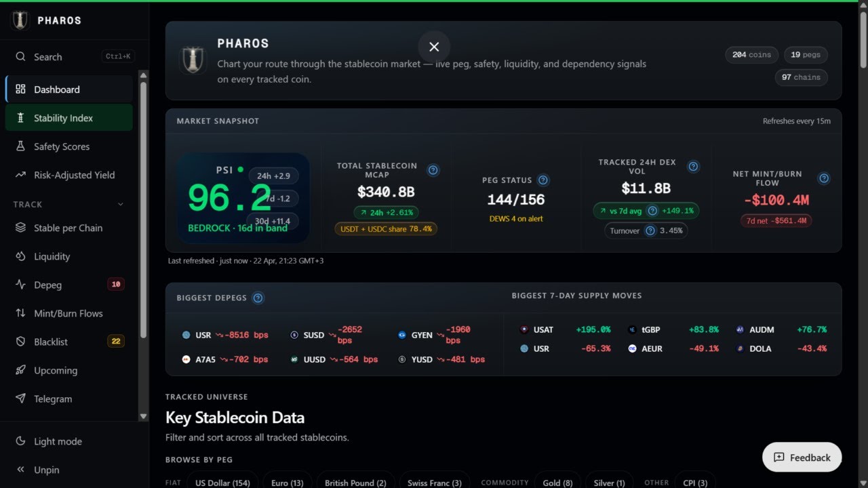The width and height of the screenshot is (868, 488).
Task: Filter by Gold (8) commodity peg
Action: 557,483
